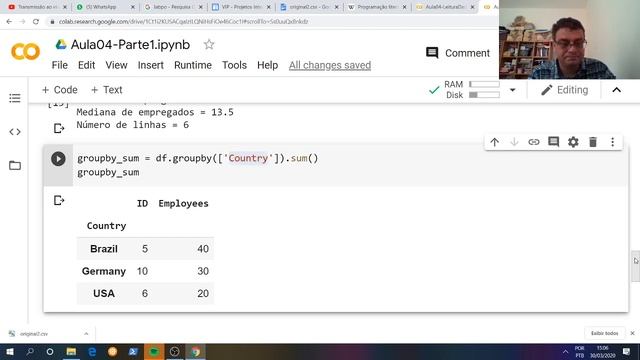Viewport: 640px width, 360px height.
Task: Open the View menu
Action: coord(116,65)
